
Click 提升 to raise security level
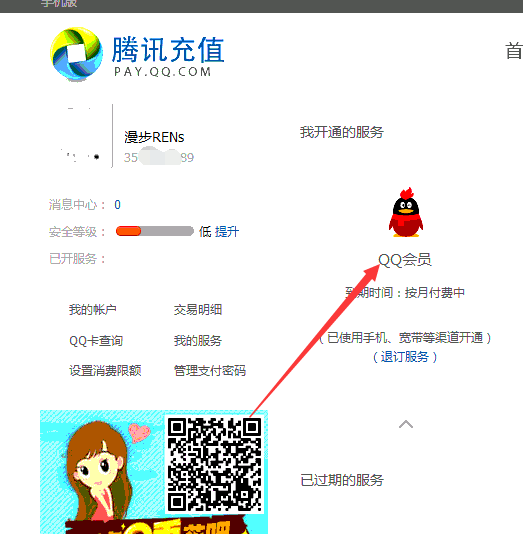pyautogui.click(x=227, y=232)
